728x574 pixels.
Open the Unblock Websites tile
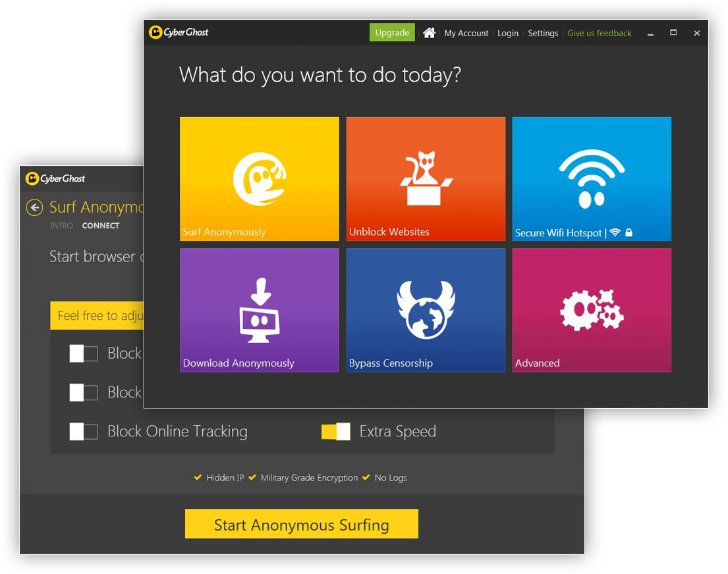click(426, 178)
